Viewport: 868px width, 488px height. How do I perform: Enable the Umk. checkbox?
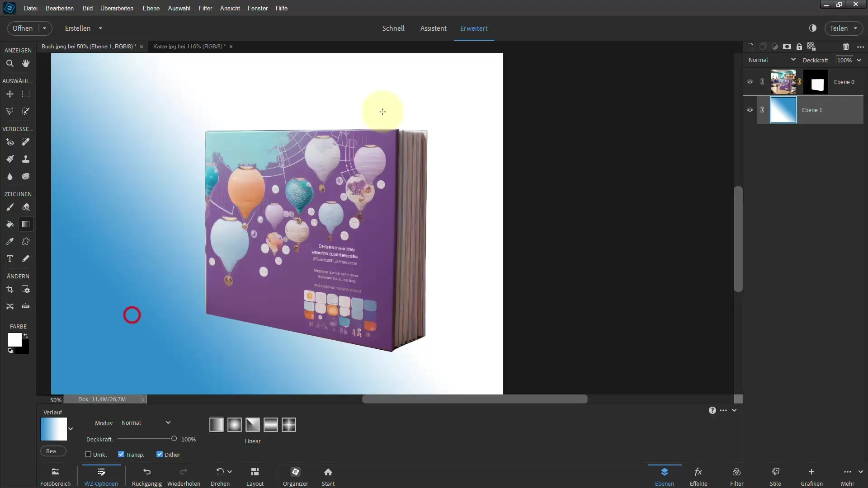pos(88,454)
